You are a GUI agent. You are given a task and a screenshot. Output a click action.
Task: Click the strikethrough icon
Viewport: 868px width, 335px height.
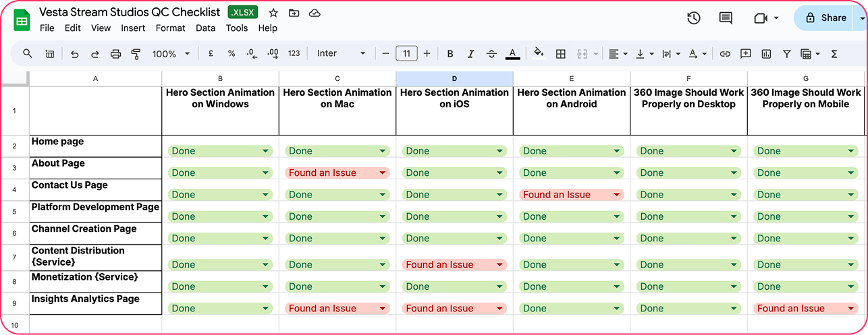point(491,54)
